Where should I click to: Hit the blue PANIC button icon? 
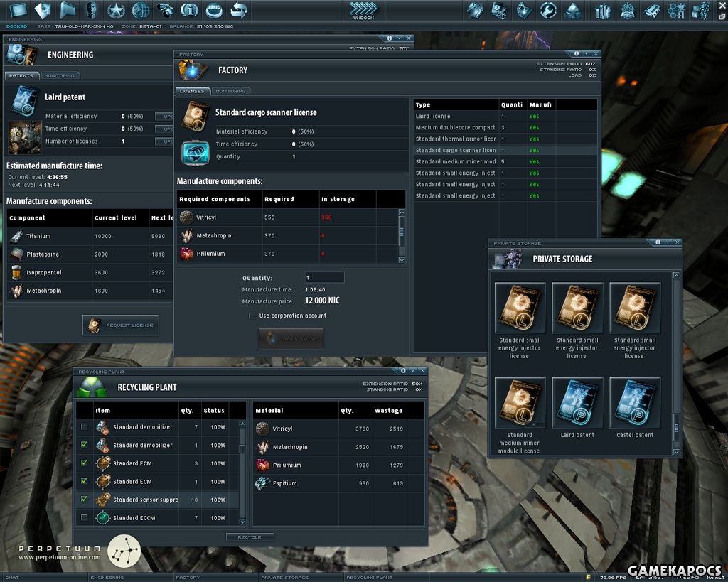pos(214,10)
